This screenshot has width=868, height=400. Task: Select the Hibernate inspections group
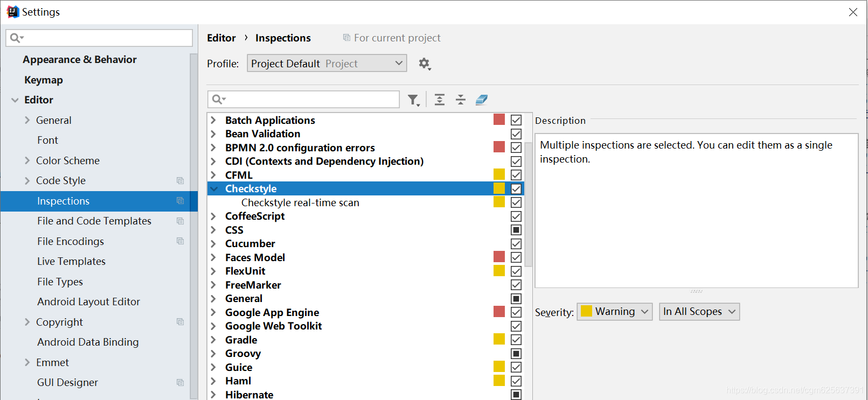point(249,395)
